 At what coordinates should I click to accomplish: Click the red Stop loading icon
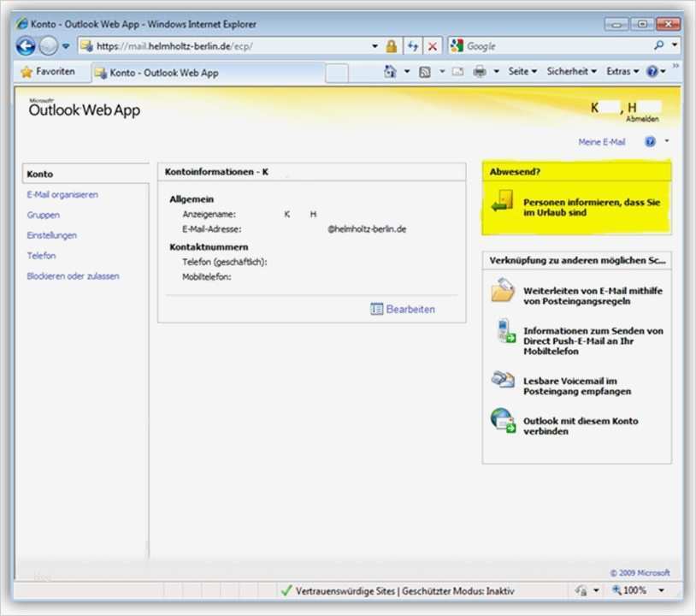click(433, 46)
